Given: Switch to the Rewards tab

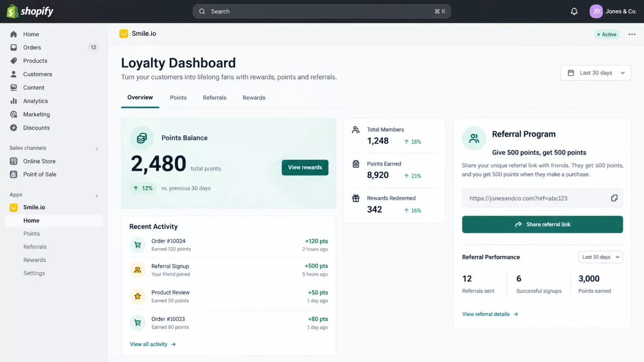Looking at the screenshot, I should click(254, 98).
